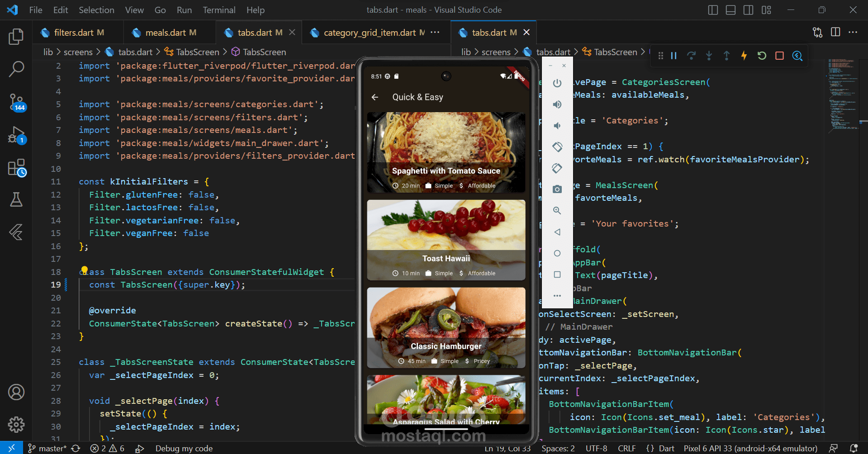Click Step Over in debug toolbar

coord(691,56)
